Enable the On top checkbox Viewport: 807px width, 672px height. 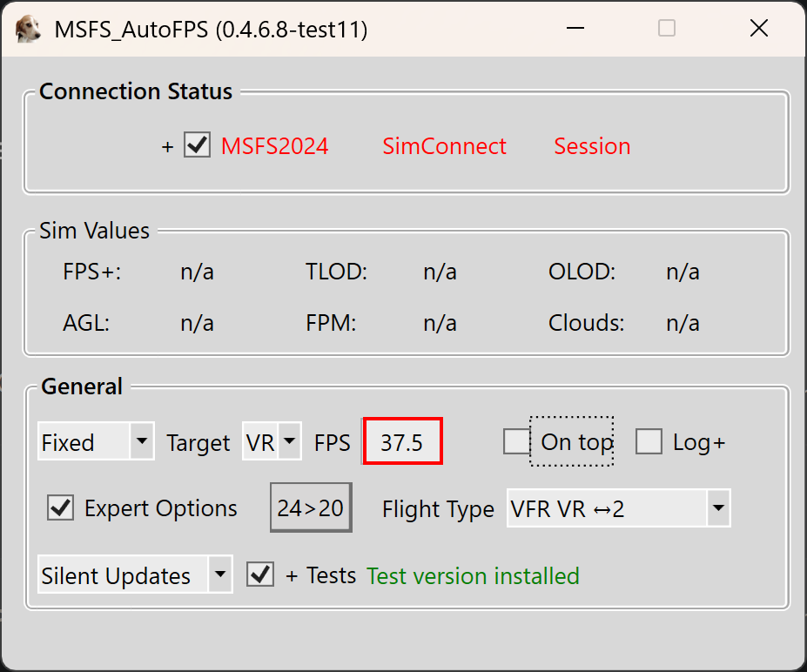point(516,441)
